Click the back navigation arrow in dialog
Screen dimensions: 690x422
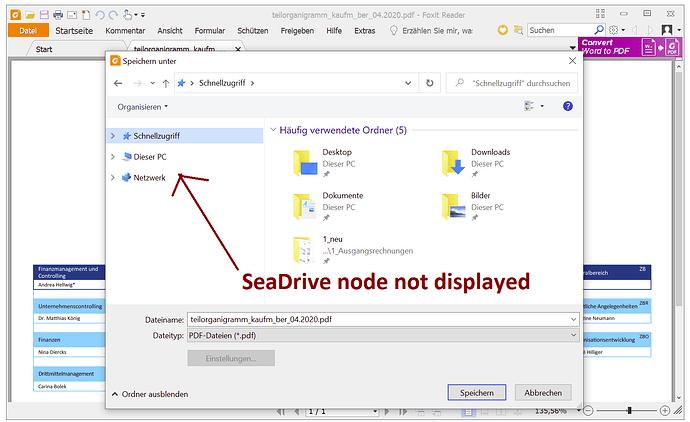[x=118, y=84]
